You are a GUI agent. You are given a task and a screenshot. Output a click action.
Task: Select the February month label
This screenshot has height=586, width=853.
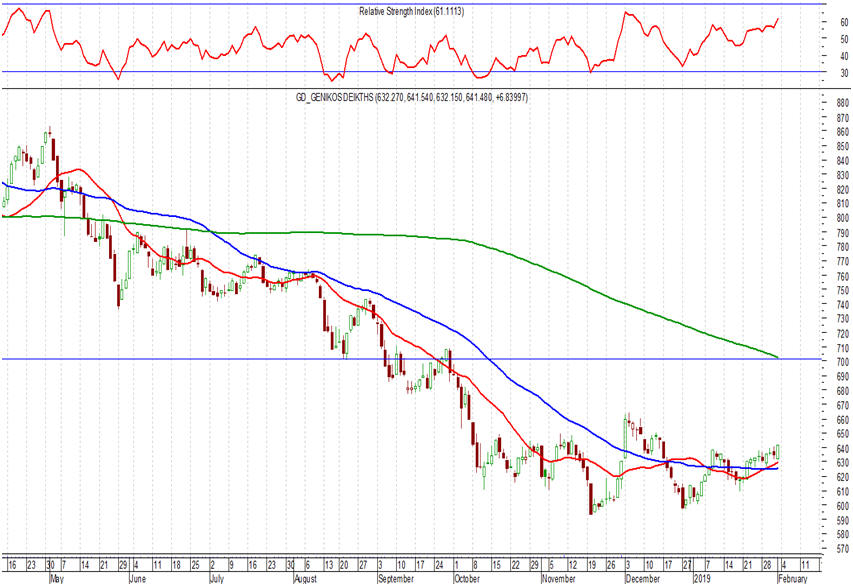[x=793, y=579]
